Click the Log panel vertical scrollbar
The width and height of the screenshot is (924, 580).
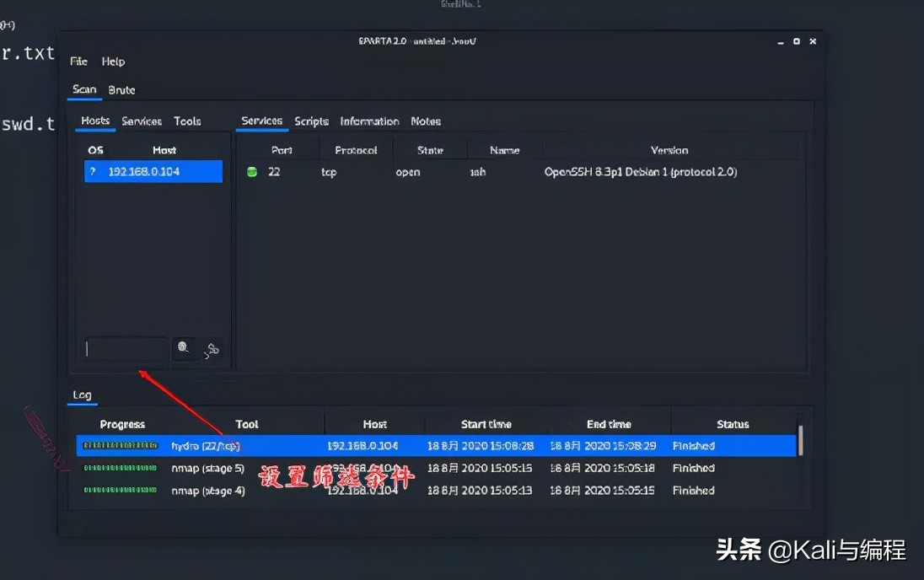pos(800,440)
